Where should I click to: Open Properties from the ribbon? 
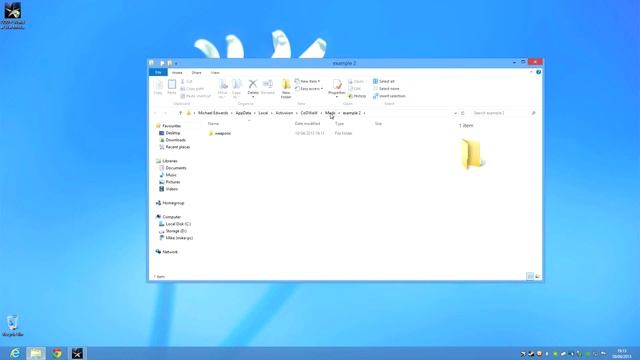coord(337,88)
